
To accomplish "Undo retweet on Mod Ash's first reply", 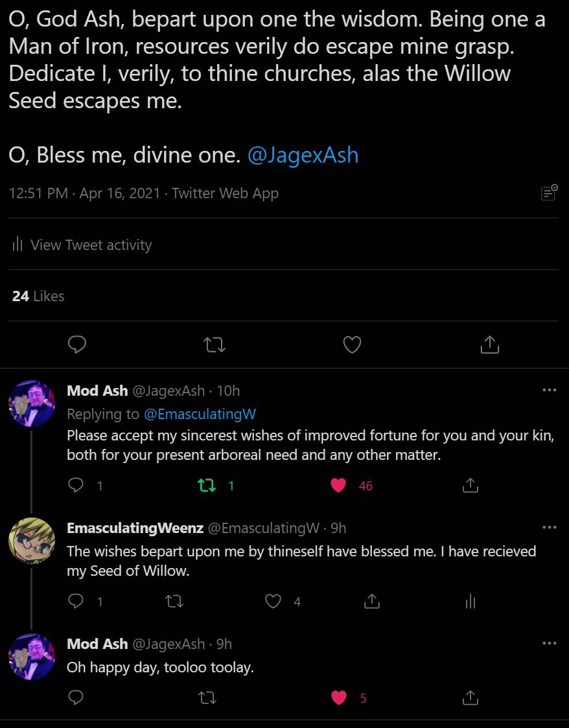I will (207, 485).
